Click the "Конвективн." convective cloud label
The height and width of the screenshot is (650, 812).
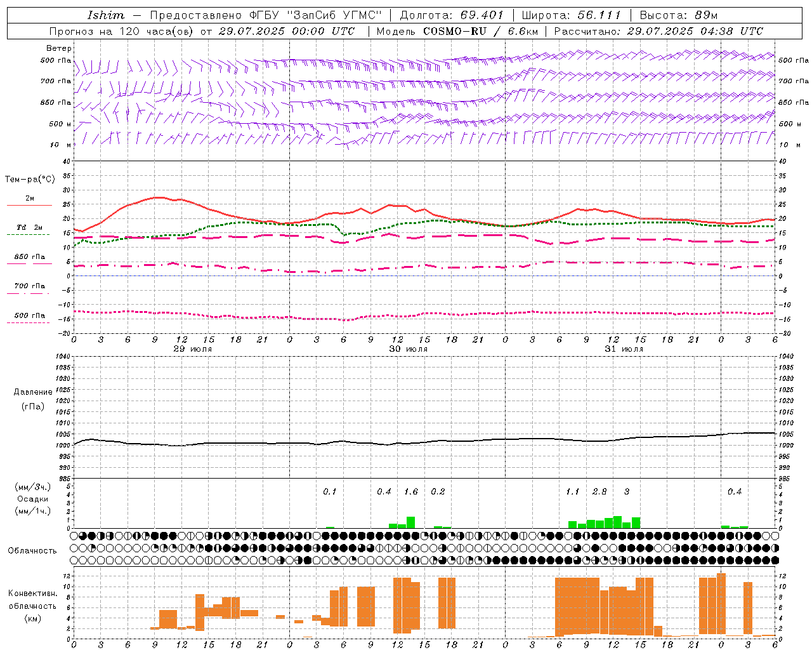pyautogui.click(x=33, y=594)
